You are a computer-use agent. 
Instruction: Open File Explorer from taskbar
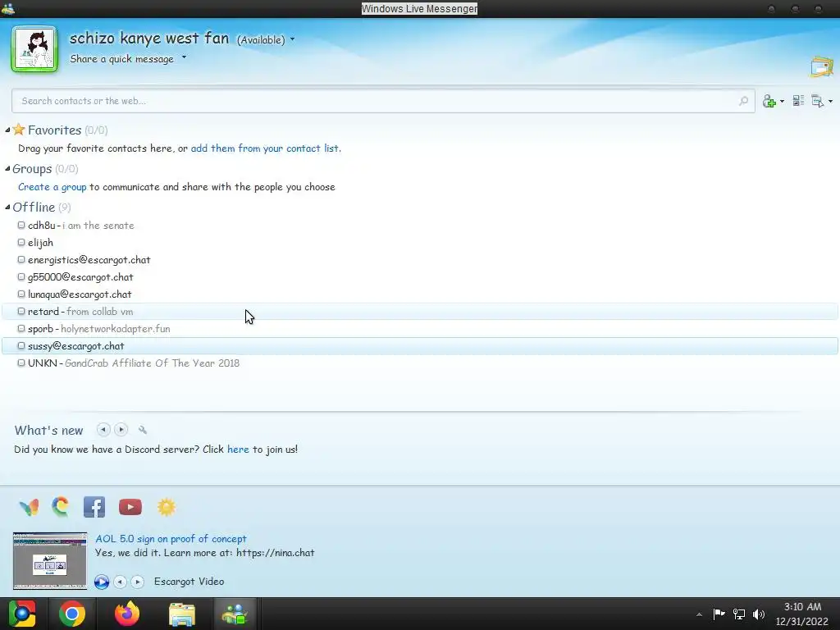point(182,614)
